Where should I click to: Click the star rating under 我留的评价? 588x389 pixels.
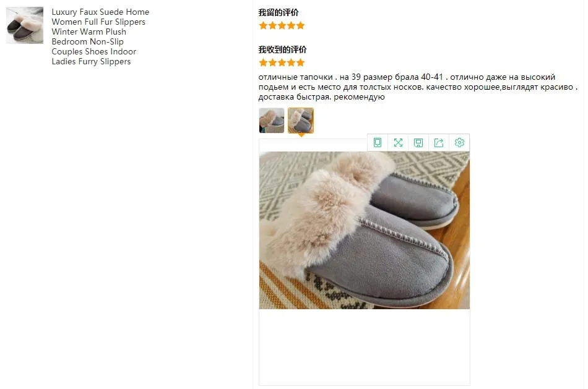tap(282, 25)
